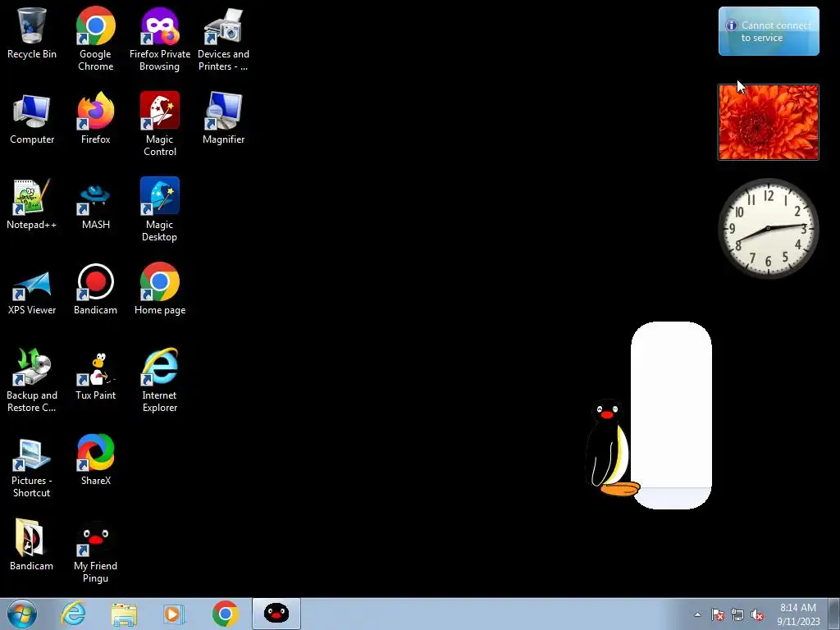
Task: Open Firefox Private Browsing shortcut
Action: [x=160, y=39]
